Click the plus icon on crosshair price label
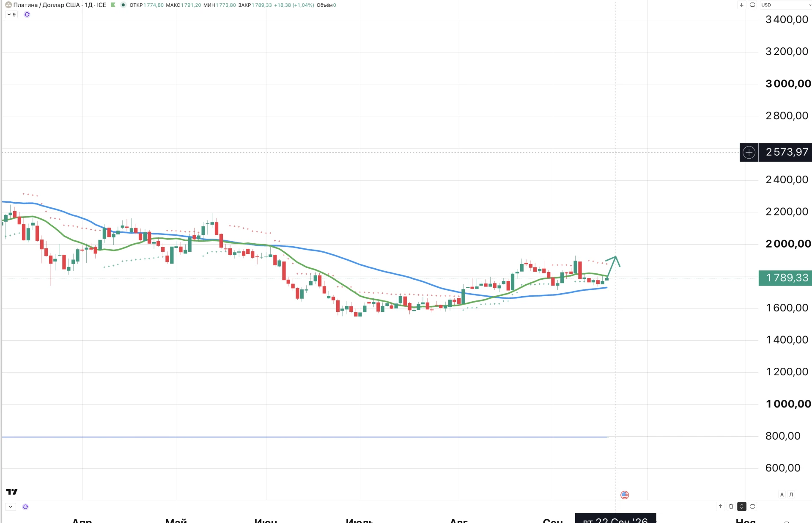This screenshot has height=523, width=812. pyautogui.click(x=749, y=152)
